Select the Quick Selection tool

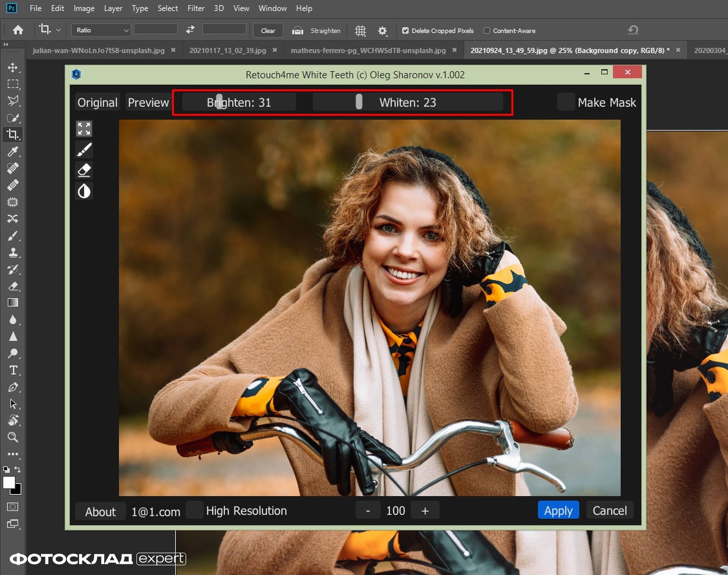pyautogui.click(x=13, y=118)
